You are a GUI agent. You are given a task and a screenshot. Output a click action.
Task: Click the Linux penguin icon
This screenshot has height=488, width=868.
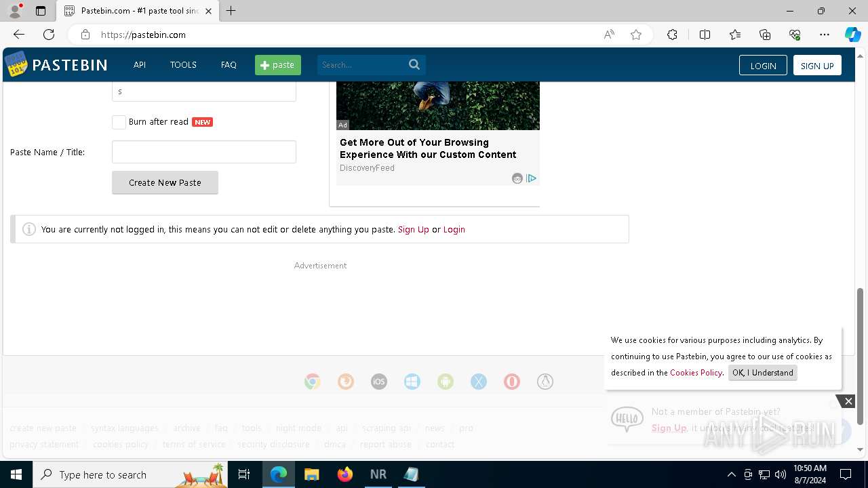click(545, 382)
